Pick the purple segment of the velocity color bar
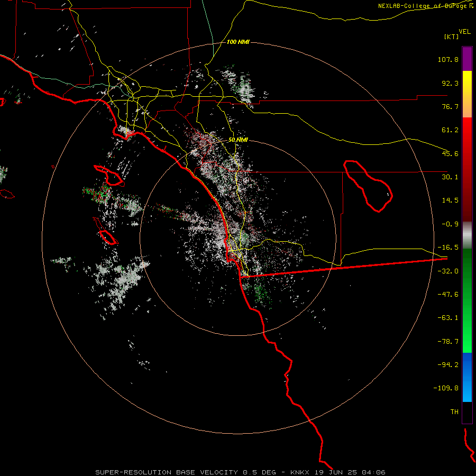 (x=467, y=59)
